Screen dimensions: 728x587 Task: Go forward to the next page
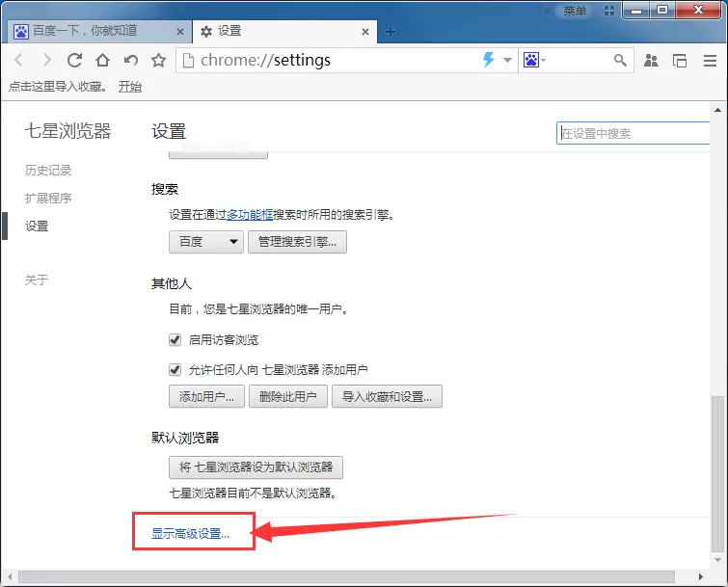(x=47, y=60)
